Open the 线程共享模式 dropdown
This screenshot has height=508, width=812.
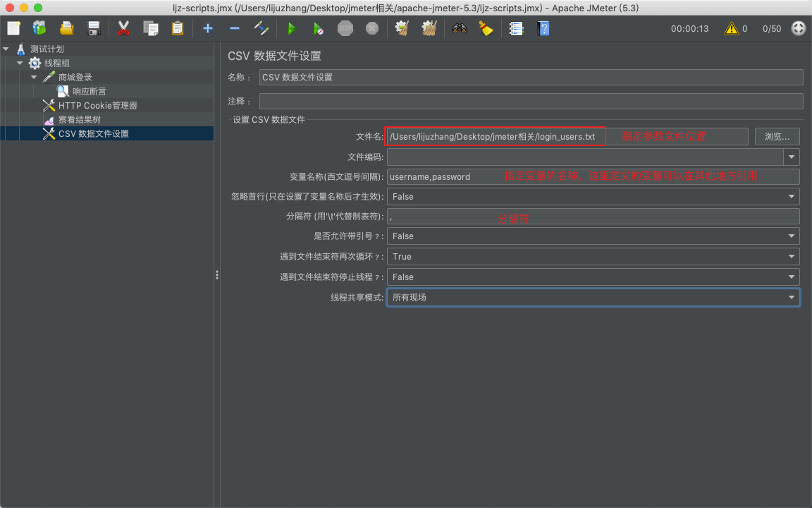(593, 297)
